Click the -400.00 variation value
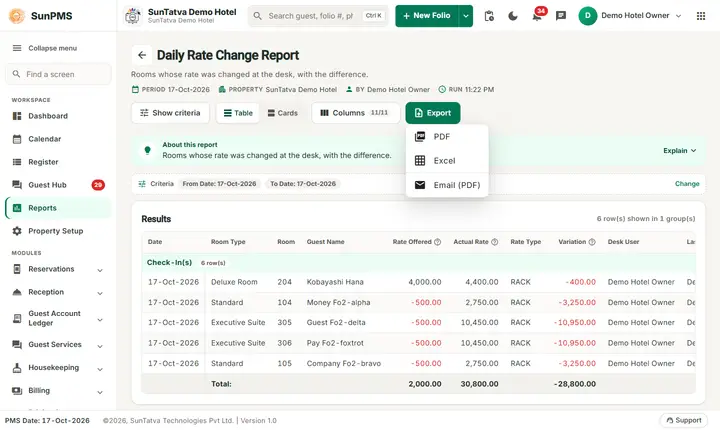Screen dimensions: 720x430 tap(580, 282)
